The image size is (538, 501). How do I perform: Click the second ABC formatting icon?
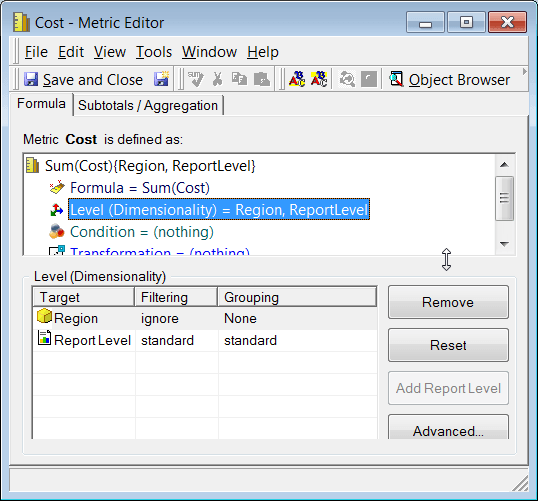pyautogui.click(x=318, y=79)
